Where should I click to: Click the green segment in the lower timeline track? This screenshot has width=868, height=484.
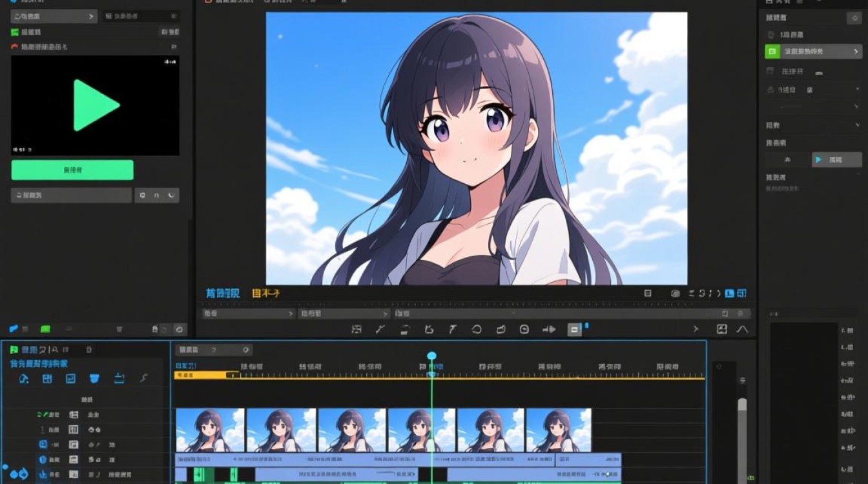(203, 475)
